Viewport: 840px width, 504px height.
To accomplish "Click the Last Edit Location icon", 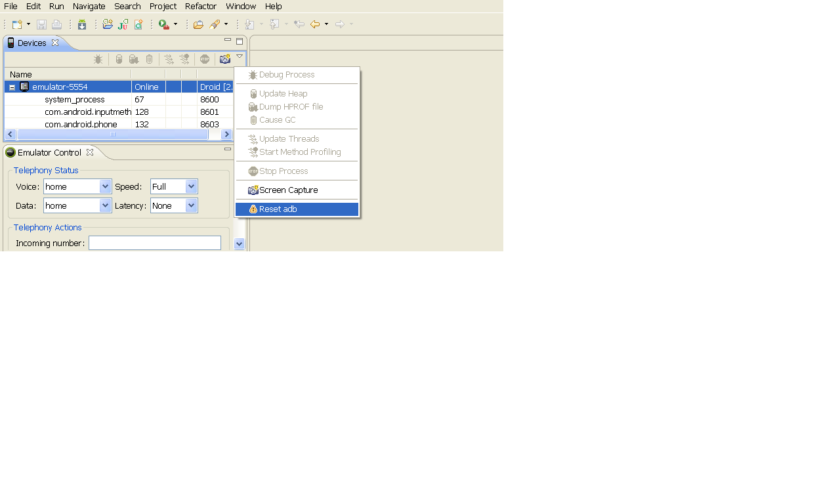I will [299, 24].
